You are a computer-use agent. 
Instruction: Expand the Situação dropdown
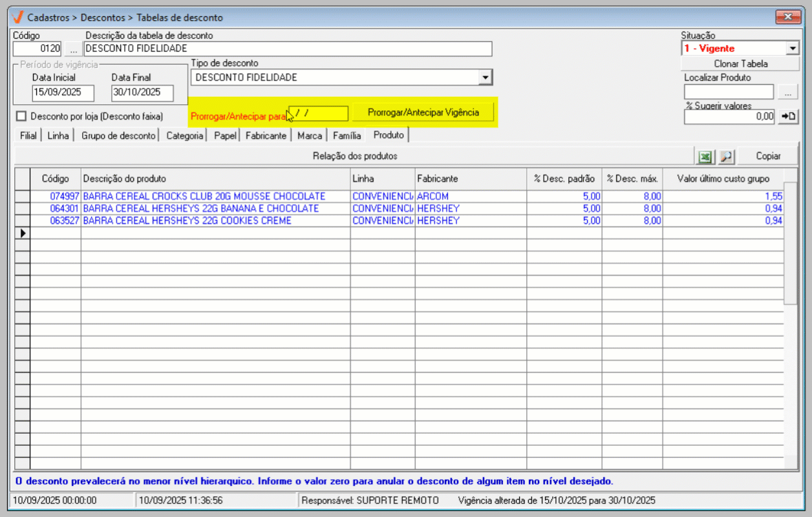coord(793,48)
